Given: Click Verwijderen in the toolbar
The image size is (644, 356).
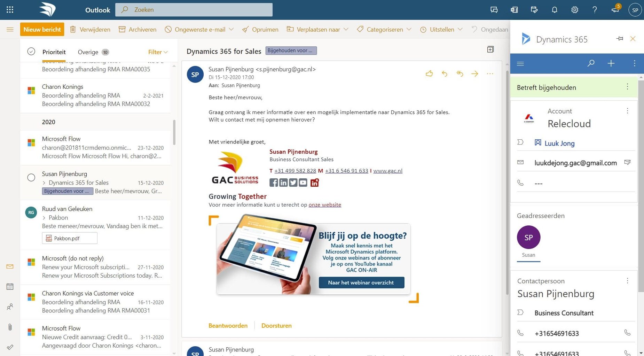Looking at the screenshot, I should 90,29.
